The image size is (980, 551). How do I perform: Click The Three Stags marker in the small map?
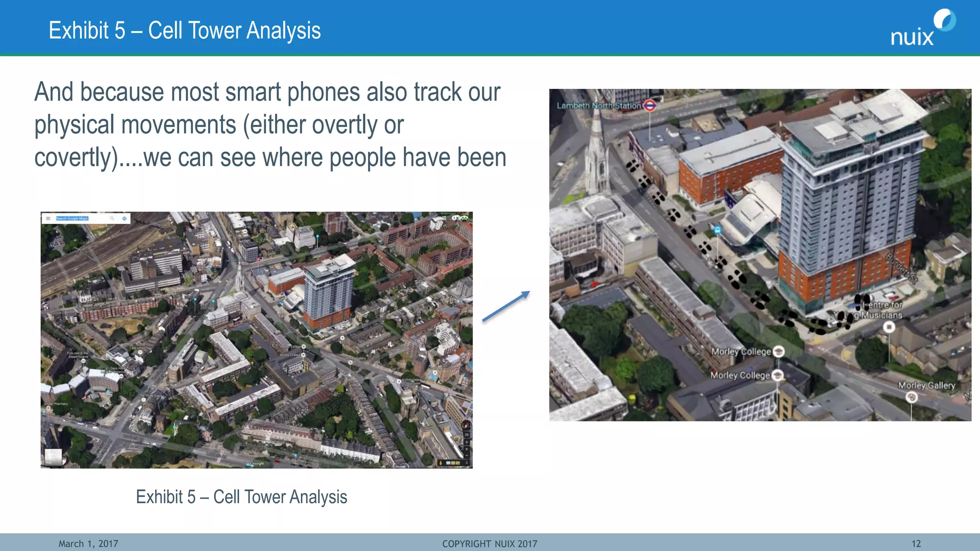pyautogui.click(x=144, y=400)
